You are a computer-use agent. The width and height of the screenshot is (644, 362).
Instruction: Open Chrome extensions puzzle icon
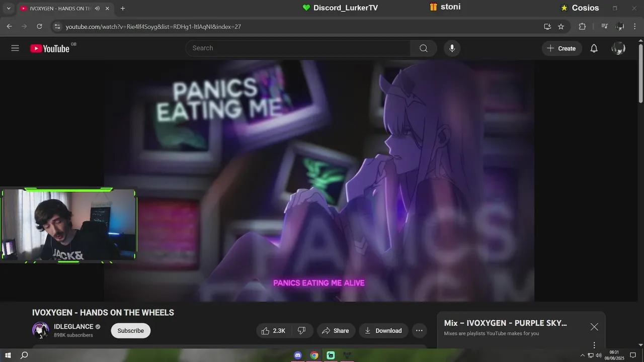(x=582, y=26)
